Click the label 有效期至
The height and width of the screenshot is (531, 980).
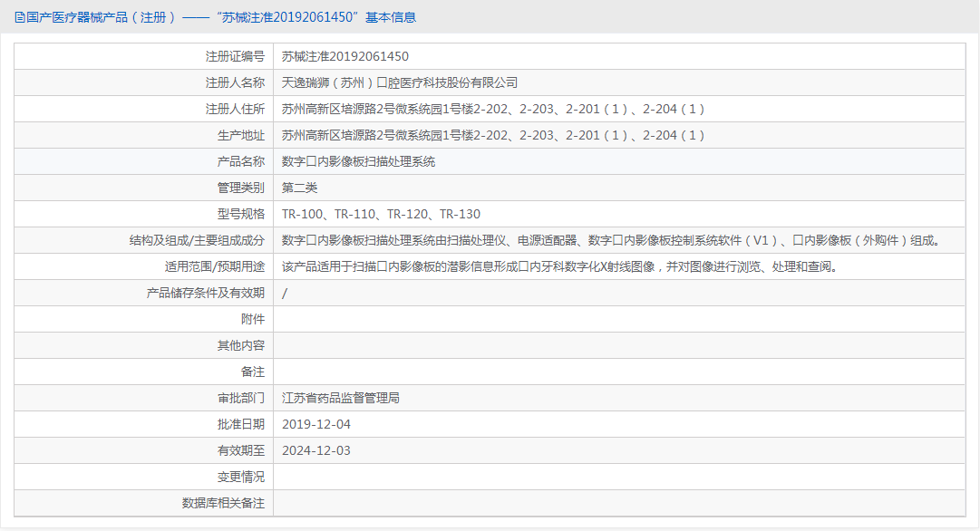(241, 450)
